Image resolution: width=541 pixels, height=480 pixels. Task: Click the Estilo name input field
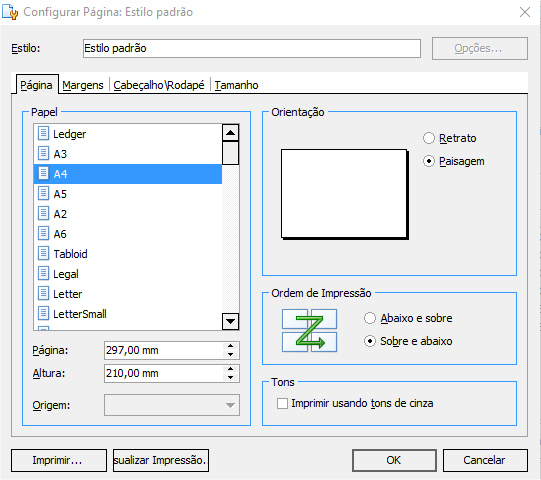(252, 48)
